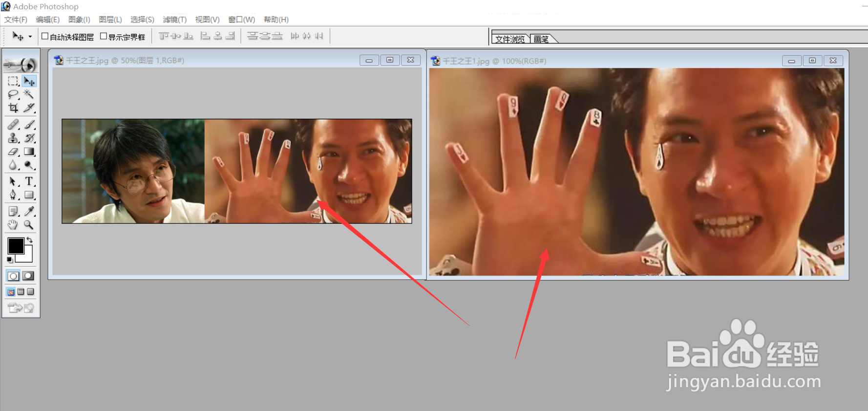
Task: Switch to standard screen mode
Action: [11, 292]
